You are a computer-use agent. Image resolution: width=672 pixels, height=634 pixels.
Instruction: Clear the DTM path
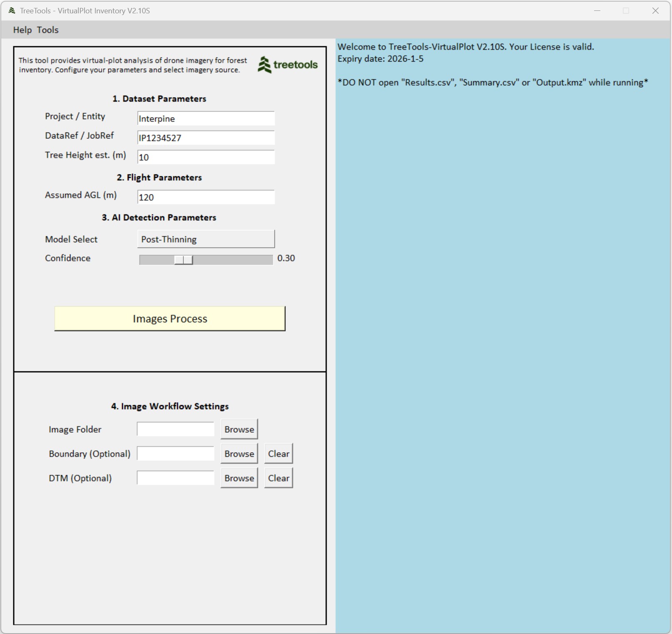[278, 478]
